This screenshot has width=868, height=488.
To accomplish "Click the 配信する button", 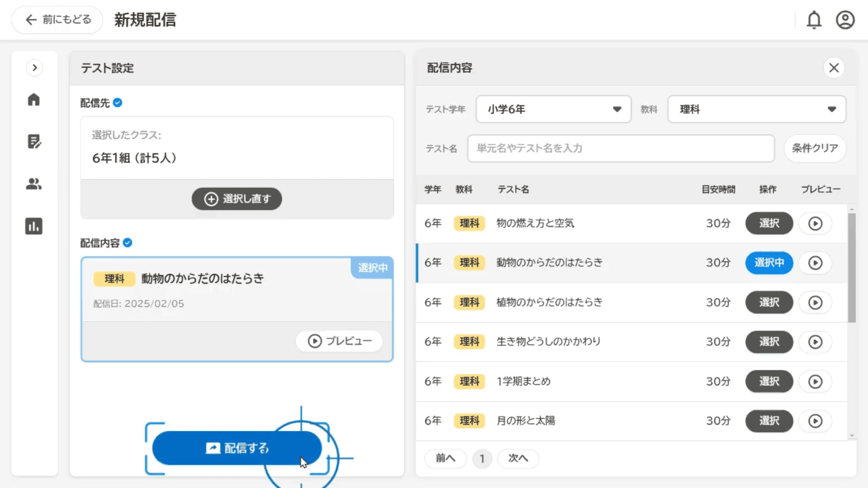I will tap(237, 448).
